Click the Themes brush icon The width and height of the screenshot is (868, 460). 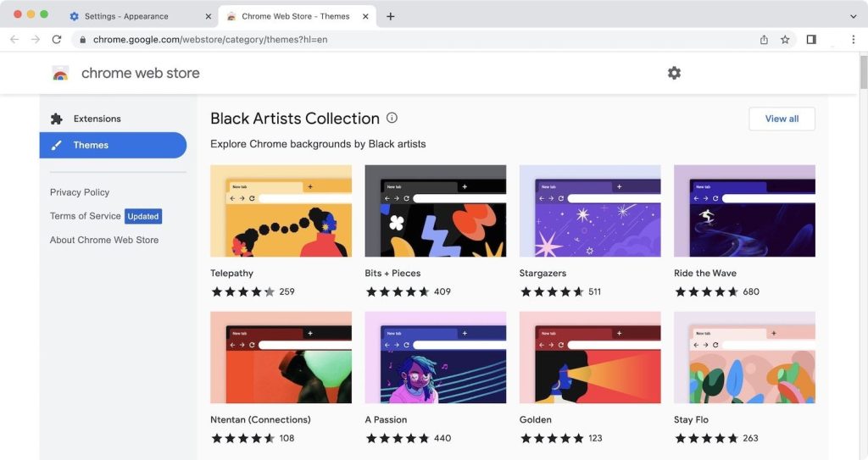pos(57,145)
